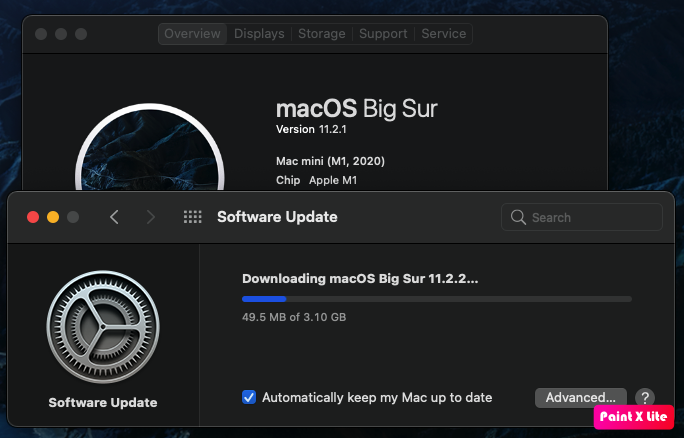Viewport: 684px width, 438px height.
Task: Click 49.5 MB of 3.10 GB text
Action: click(x=294, y=317)
